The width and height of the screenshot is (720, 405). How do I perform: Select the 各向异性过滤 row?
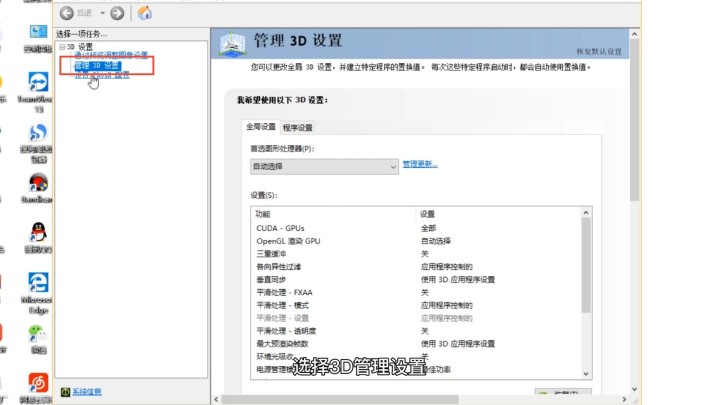coord(418,267)
